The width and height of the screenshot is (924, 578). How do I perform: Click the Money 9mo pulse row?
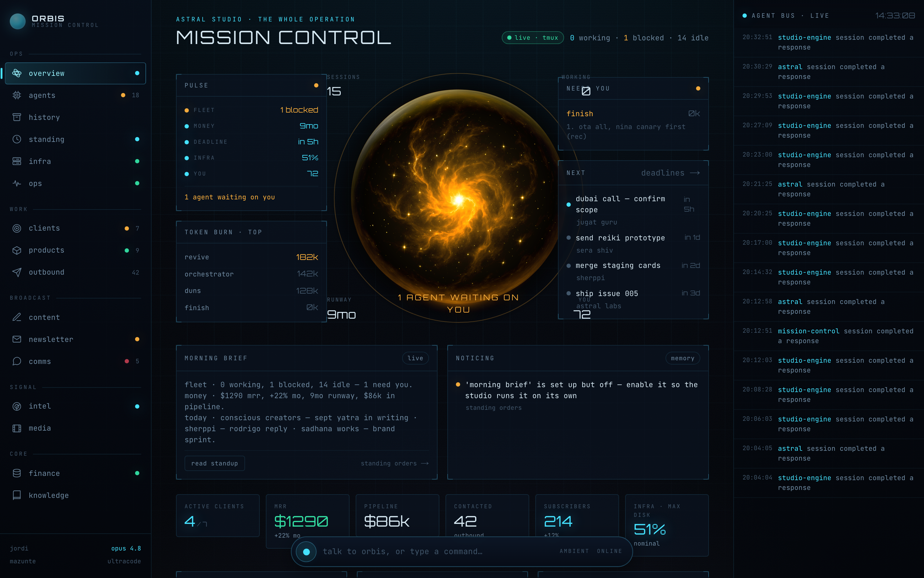(x=251, y=126)
